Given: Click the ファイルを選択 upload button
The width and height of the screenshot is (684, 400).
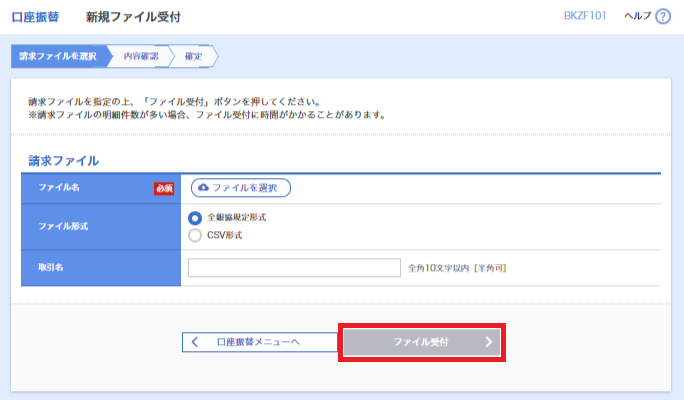Looking at the screenshot, I should pyautogui.click(x=241, y=188).
